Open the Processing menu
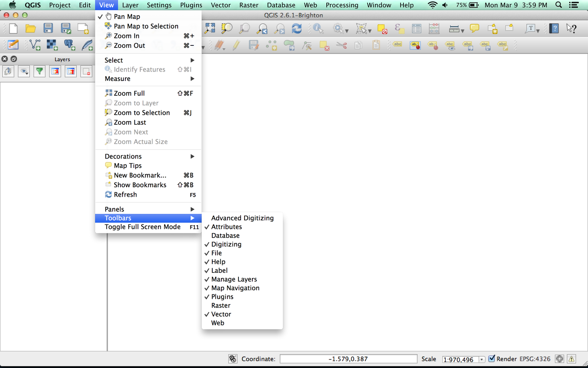This screenshot has width=588, height=368. [x=342, y=5]
